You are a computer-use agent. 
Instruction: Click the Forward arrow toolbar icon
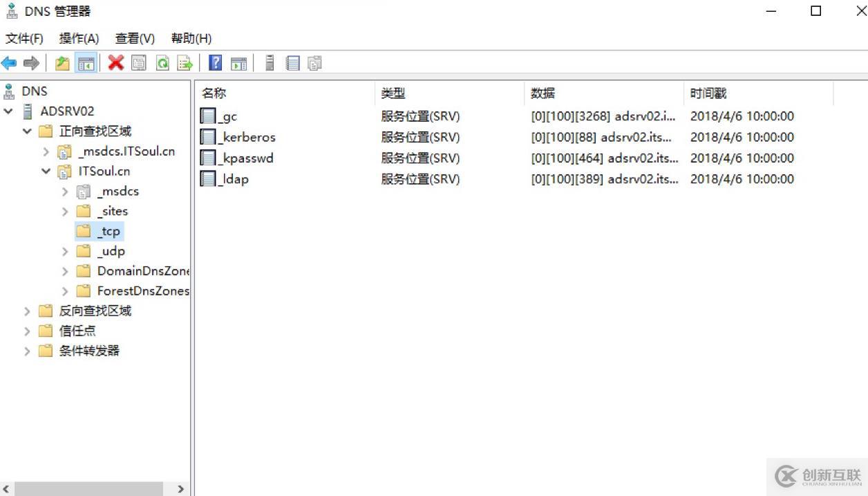31,64
